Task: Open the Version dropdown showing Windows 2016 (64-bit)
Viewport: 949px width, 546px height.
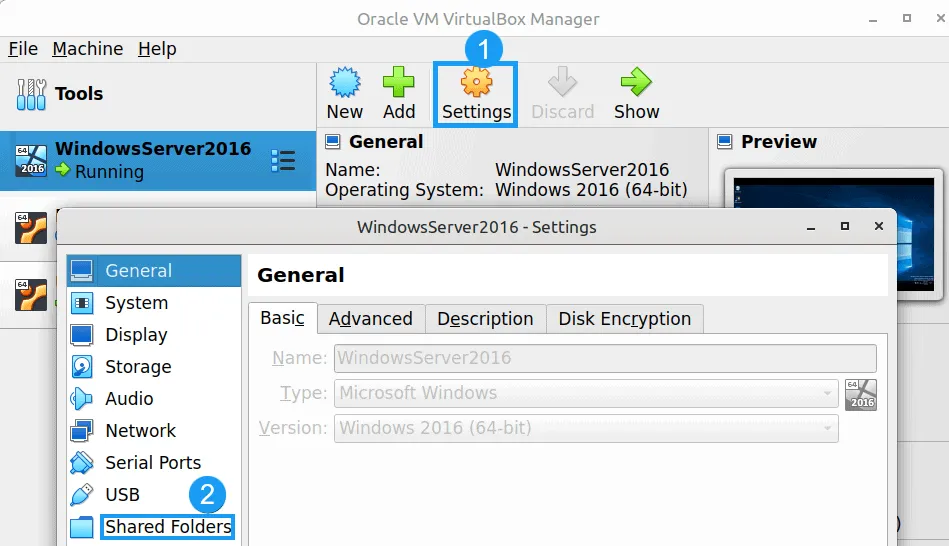Action: [586, 428]
